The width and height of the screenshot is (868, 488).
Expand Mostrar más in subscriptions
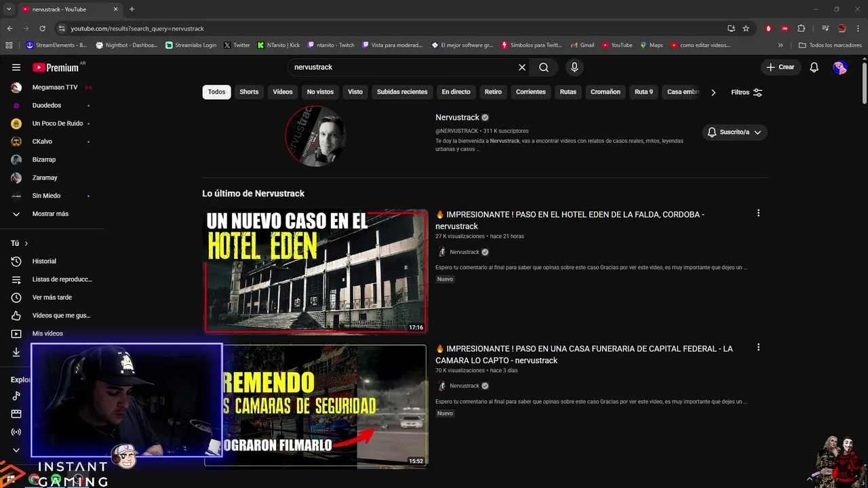click(x=52, y=213)
